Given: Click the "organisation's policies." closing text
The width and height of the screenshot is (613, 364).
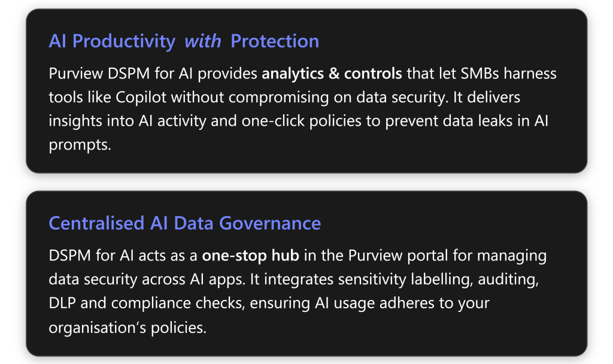Looking at the screenshot, I should pos(127,327).
